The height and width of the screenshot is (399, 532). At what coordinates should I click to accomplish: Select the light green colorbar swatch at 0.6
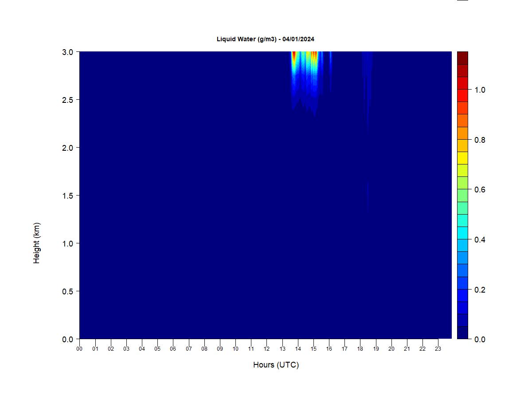click(462, 195)
